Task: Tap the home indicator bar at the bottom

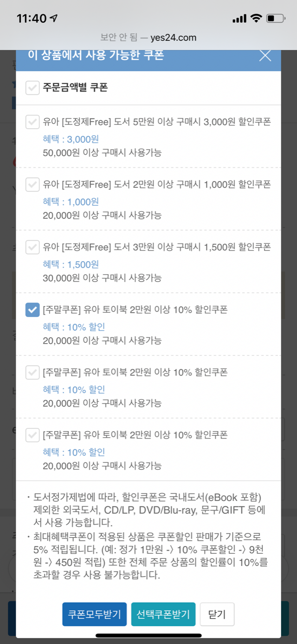Action: coord(148,635)
